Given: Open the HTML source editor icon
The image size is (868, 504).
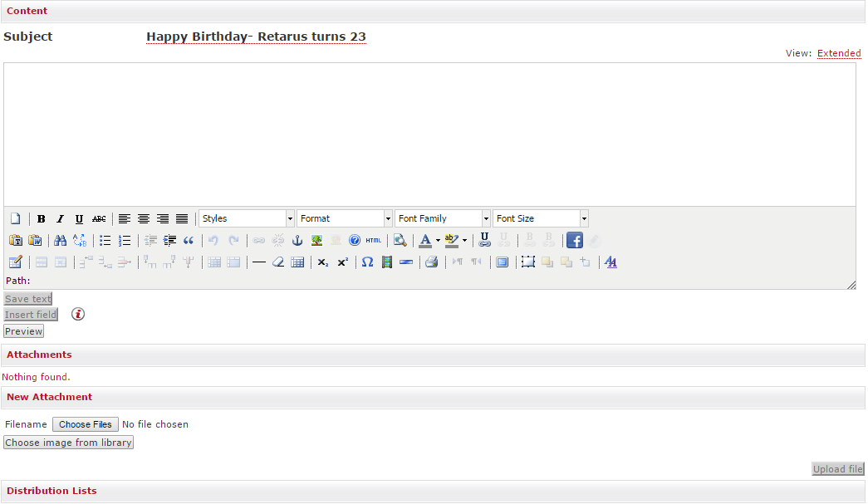Looking at the screenshot, I should pyautogui.click(x=374, y=241).
